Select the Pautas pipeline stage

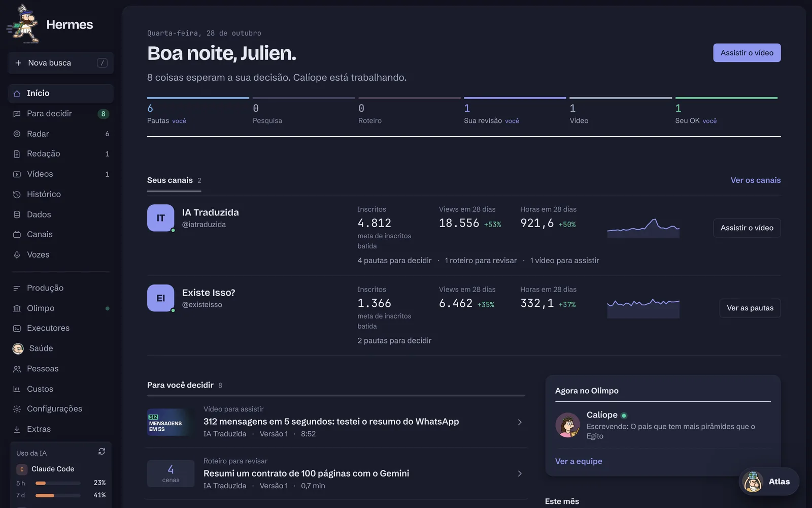click(x=198, y=111)
